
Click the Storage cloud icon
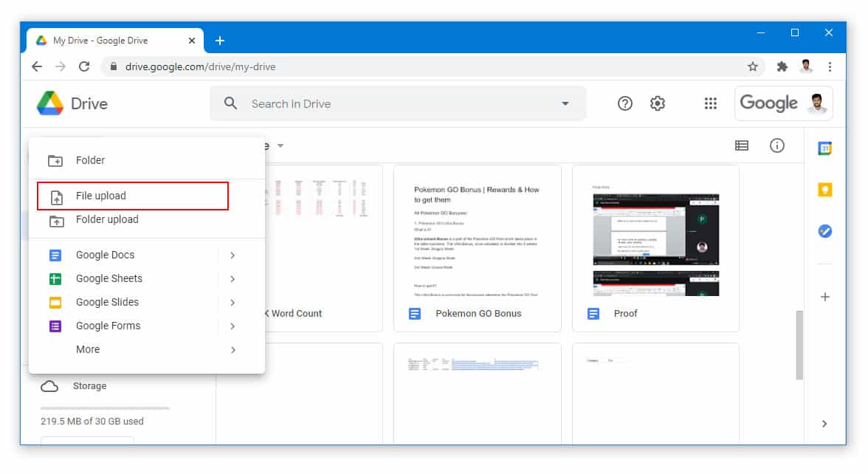[49, 386]
